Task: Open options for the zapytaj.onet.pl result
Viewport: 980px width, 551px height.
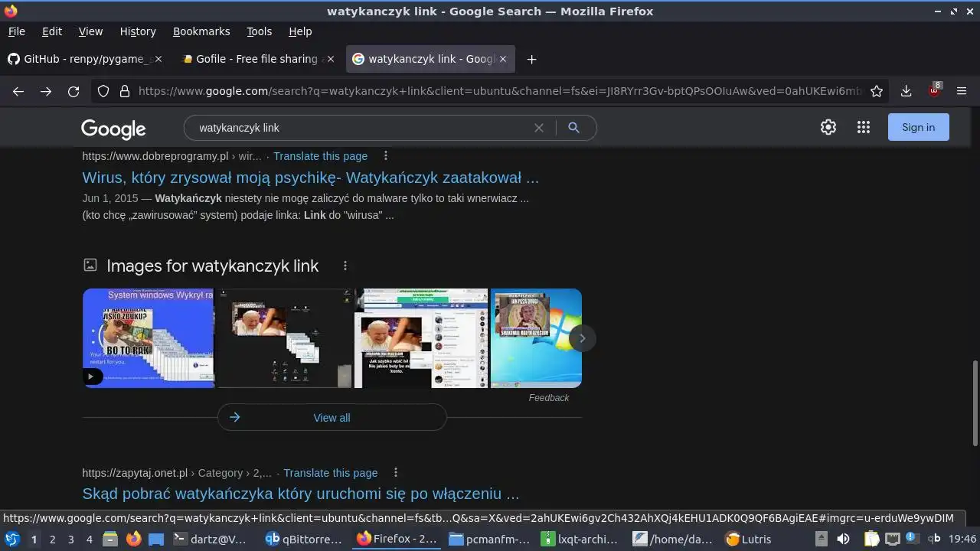Action: pyautogui.click(x=396, y=473)
